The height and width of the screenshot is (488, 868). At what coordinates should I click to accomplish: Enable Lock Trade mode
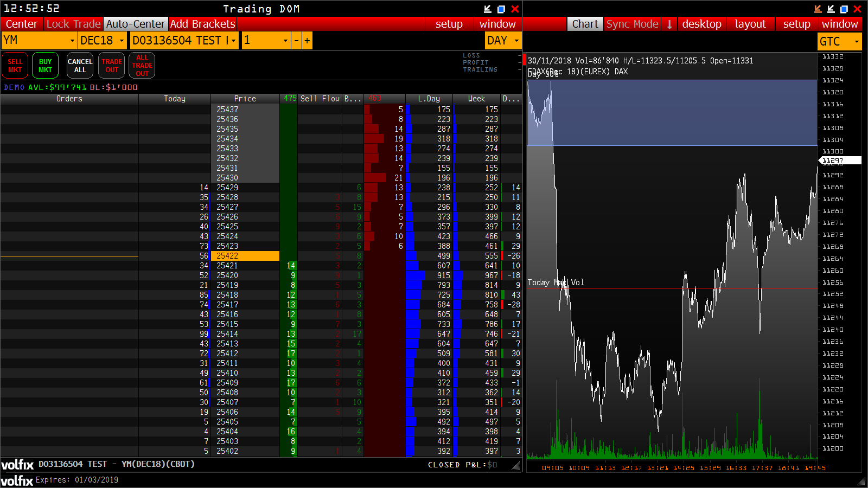[x=73, y=24]
